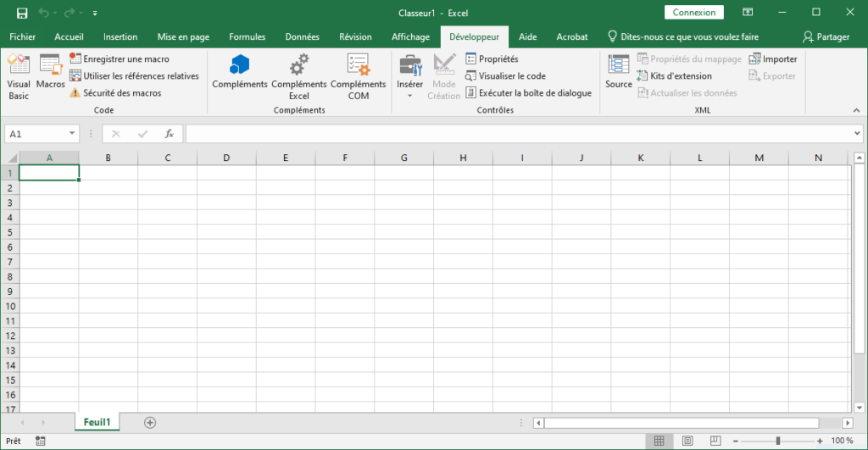Toggle Utiliser les références relatives
The image size is (868, 450).
(x=134, y=75)
